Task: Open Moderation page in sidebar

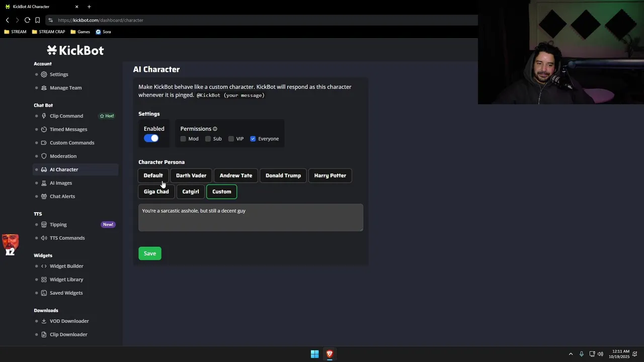Action: tap(63, 156)
